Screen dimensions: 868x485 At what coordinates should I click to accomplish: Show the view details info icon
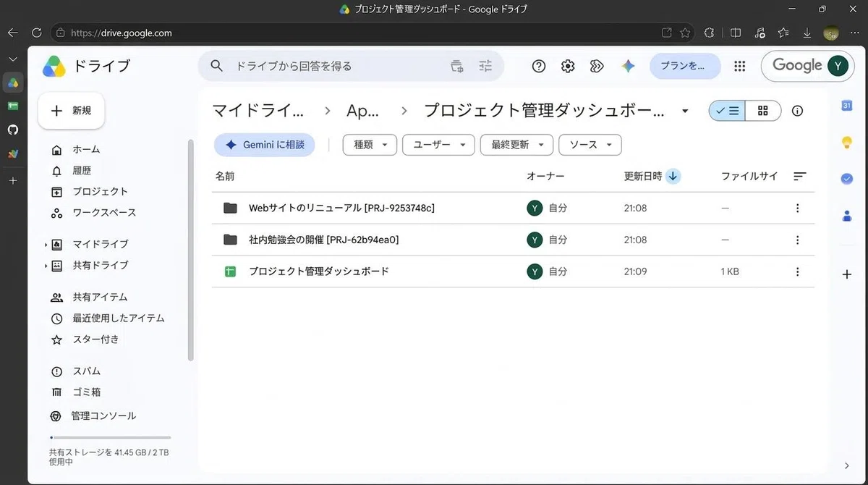point(797,111)
